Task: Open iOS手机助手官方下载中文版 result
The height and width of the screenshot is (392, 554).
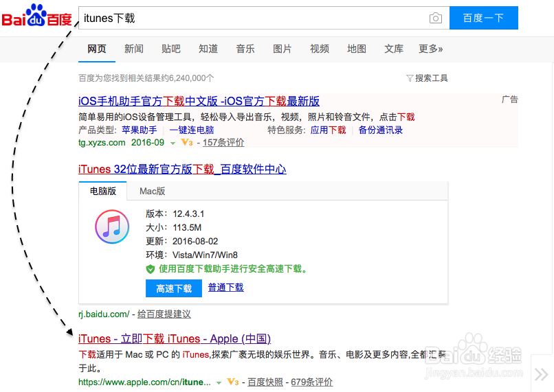Action: pyautogui.click(x=199, y=102)
